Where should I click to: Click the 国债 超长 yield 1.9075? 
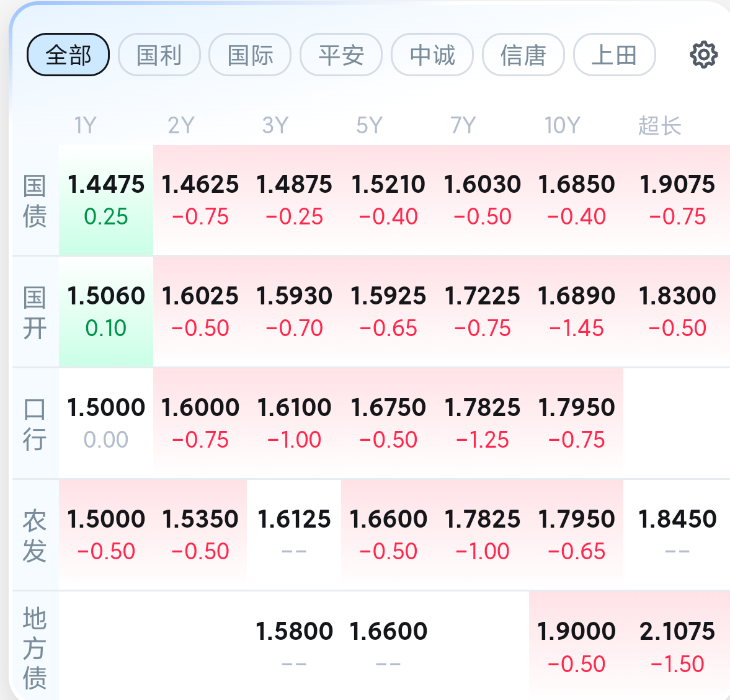point(677,200)
